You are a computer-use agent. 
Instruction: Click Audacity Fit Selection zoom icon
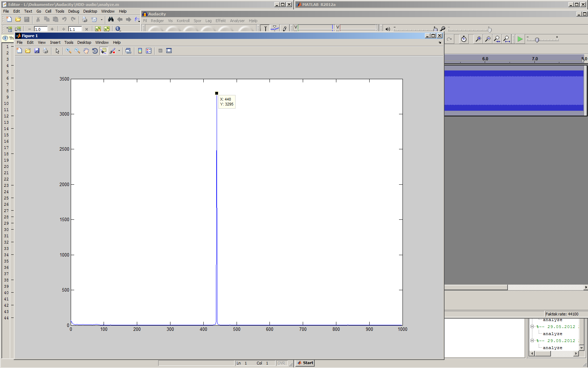tap(497, 39)
